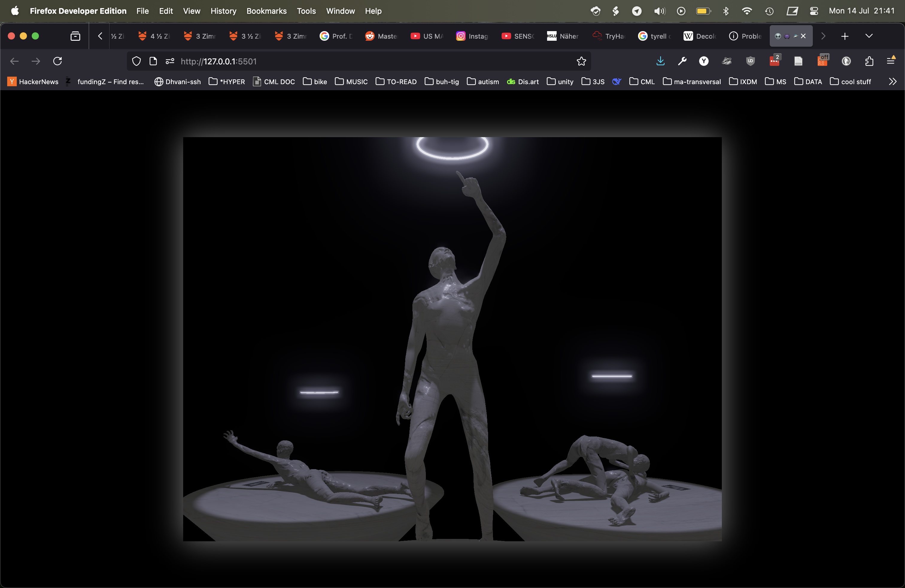The width and height of the screenshot is (905, 588).
Task: Expand hidden bookmarks via double chevron
Action: pos(892,81)
